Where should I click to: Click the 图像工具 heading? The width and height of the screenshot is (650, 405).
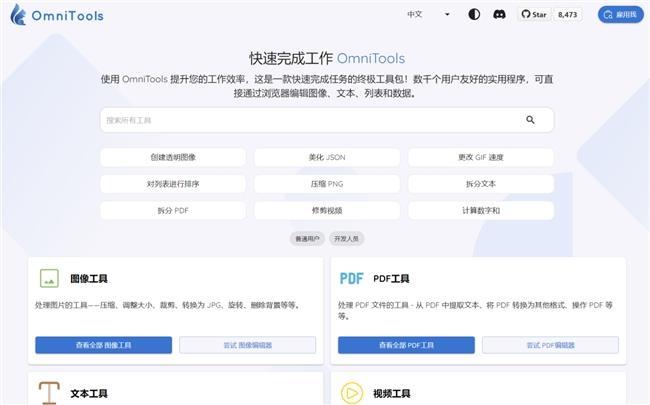(x=89, y=279)
